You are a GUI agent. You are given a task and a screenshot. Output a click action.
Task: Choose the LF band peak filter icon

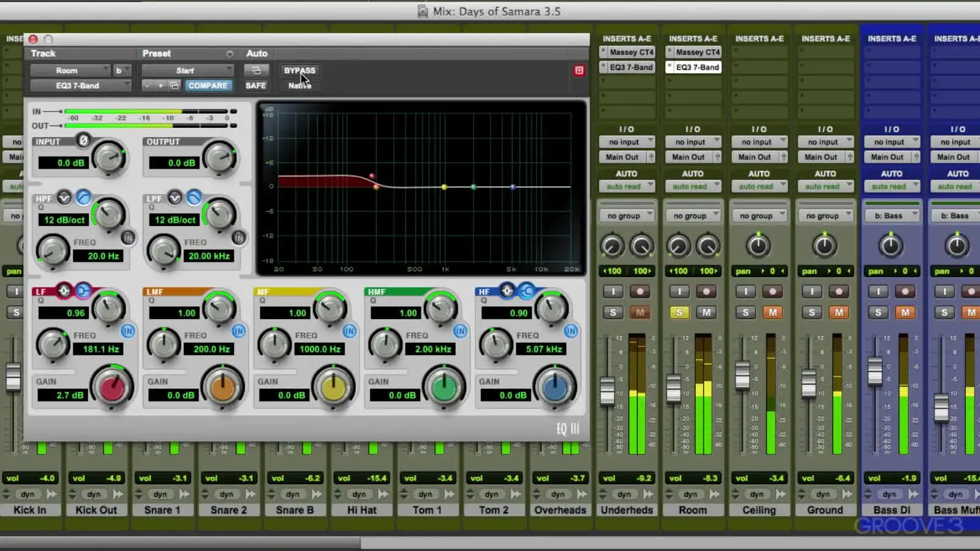tap(64, 291)
